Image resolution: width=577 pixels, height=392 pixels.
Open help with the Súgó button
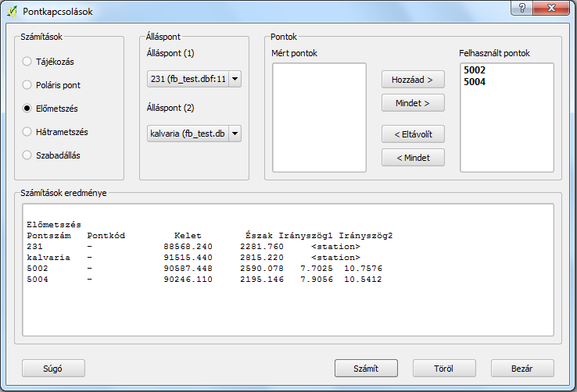coord(53,368)
